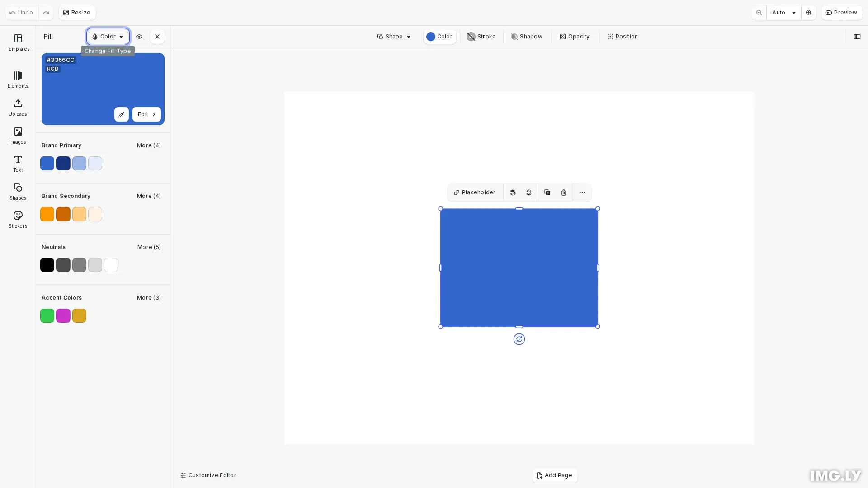Open the Auto zoom level dropdown
Viewport: 868px width, 488px height.
tap(783, 12)
